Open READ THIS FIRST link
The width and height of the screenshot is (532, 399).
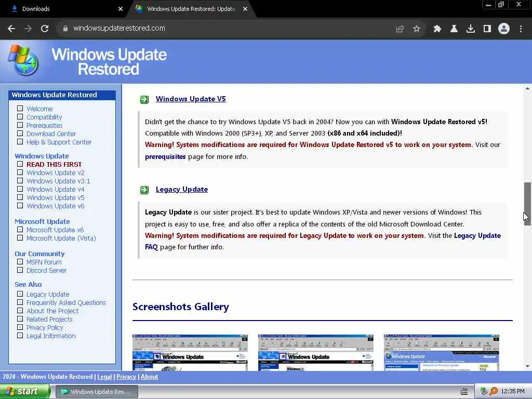tap(54, 164)
